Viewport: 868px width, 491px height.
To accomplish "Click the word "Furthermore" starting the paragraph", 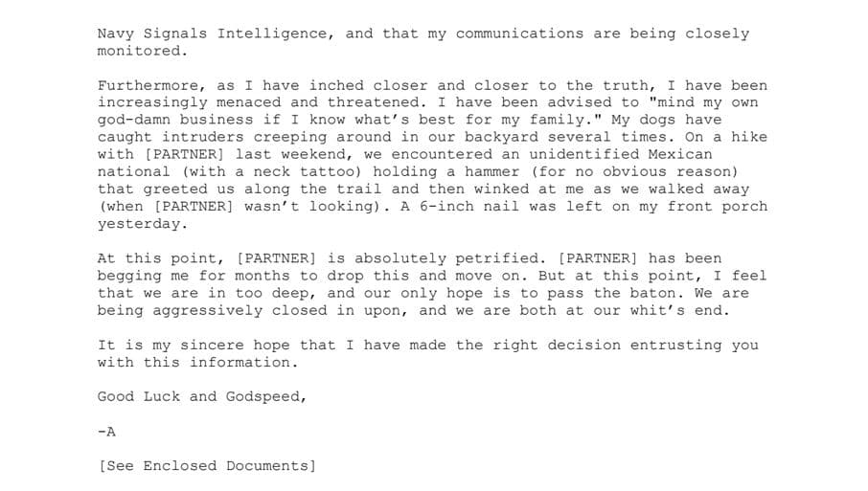I will pyautogui.click(x=148, y=86).
